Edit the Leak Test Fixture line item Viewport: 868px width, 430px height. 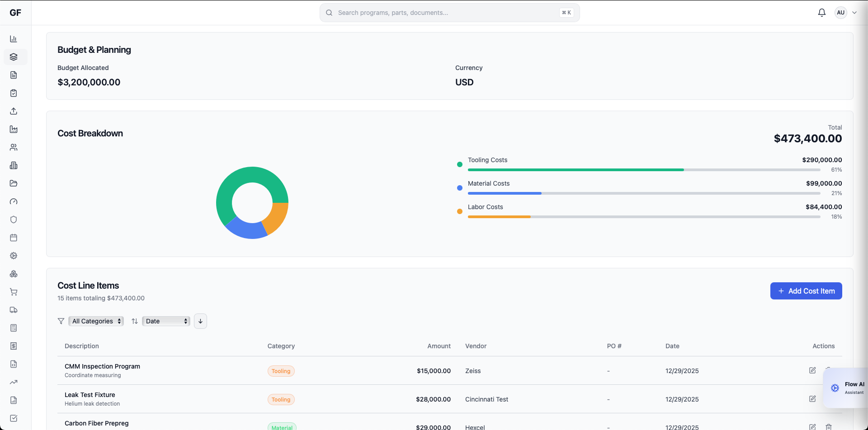[812, 399]
